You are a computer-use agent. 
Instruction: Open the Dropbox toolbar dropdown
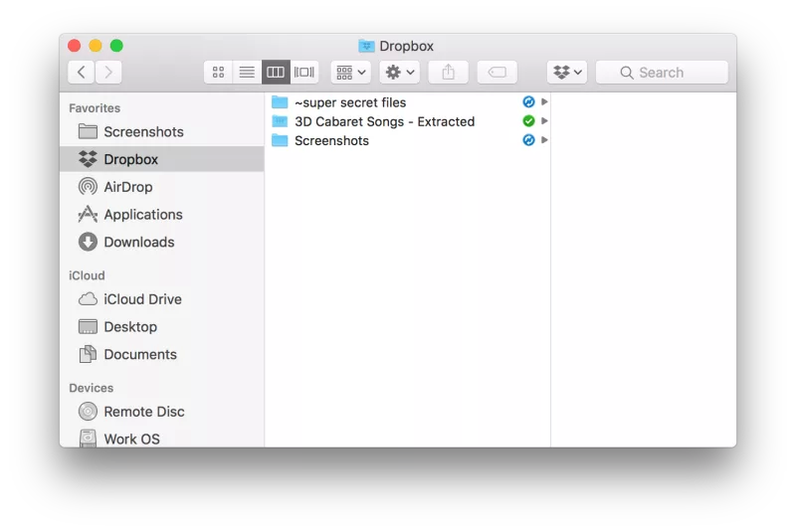(x=567, y=72)
